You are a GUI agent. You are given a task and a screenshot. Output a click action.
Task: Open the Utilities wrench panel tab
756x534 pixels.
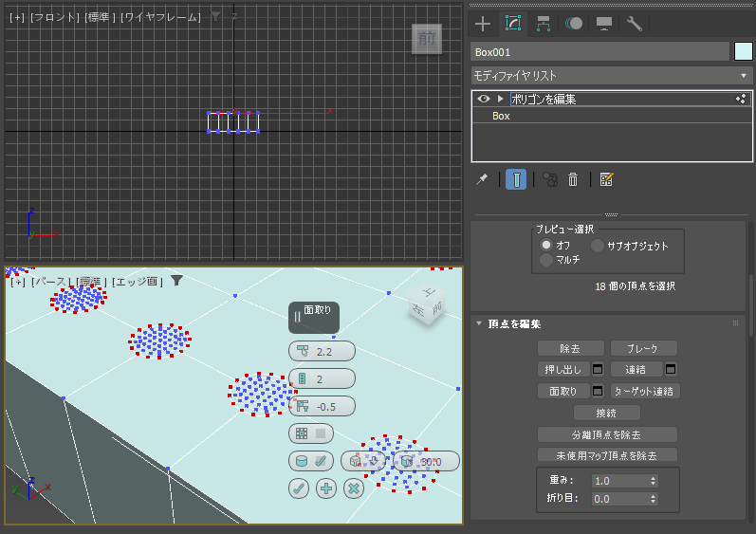coord(634,24)
